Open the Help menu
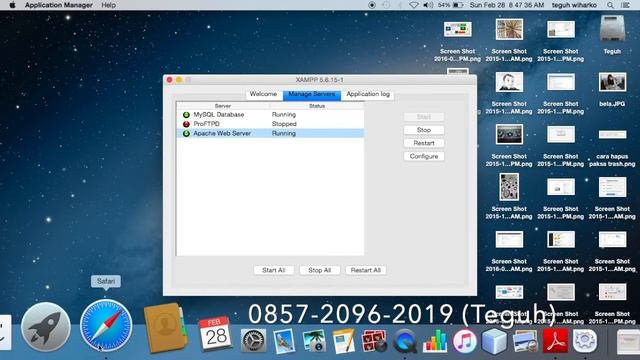Image resolution: width=640 pixels, height=360 pixels. [x=109, y=5]
